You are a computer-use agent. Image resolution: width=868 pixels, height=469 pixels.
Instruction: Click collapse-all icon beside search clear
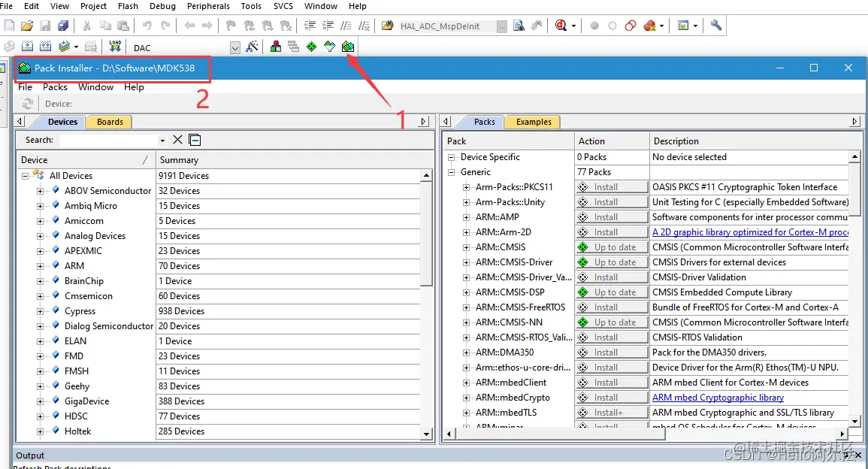click(195, 140)
